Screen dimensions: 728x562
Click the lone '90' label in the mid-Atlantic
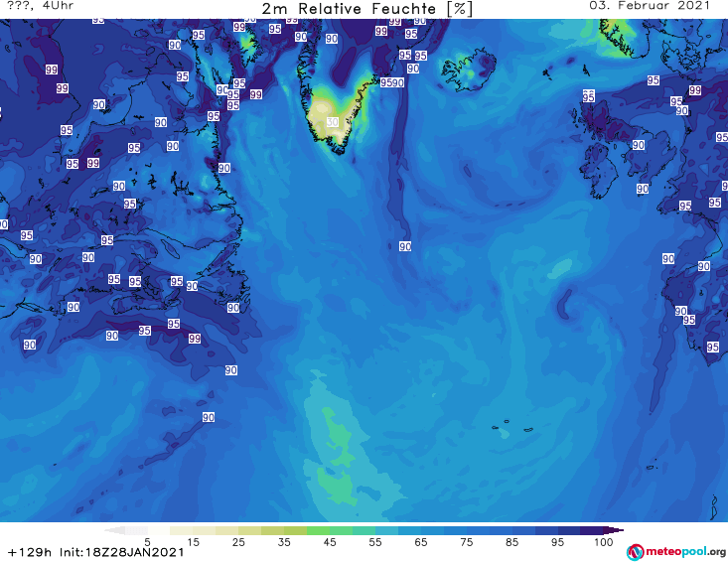405,246
